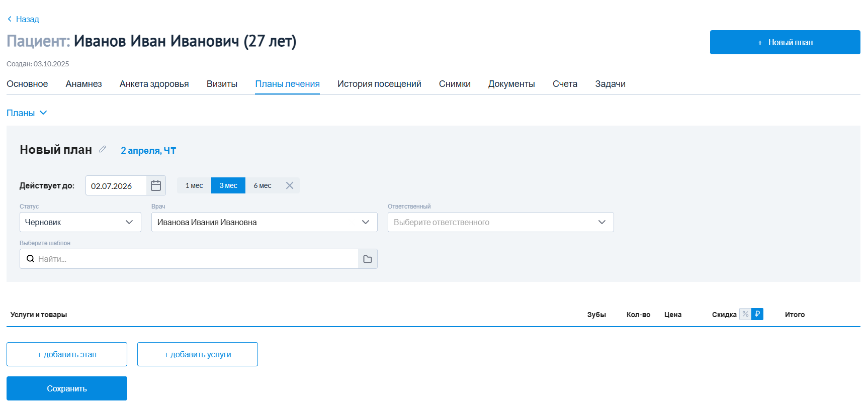Switch discount to percent mode
The height and width of the screenshot is (406, 868).
[745, 314]
